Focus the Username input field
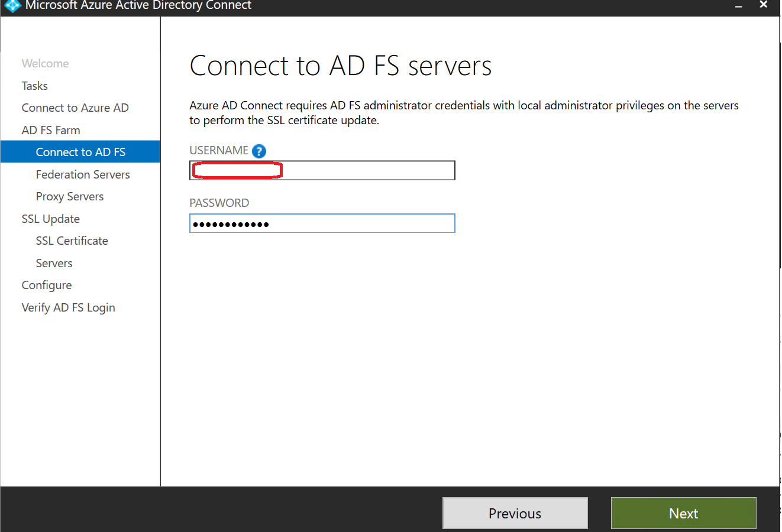 coord(322,170)
